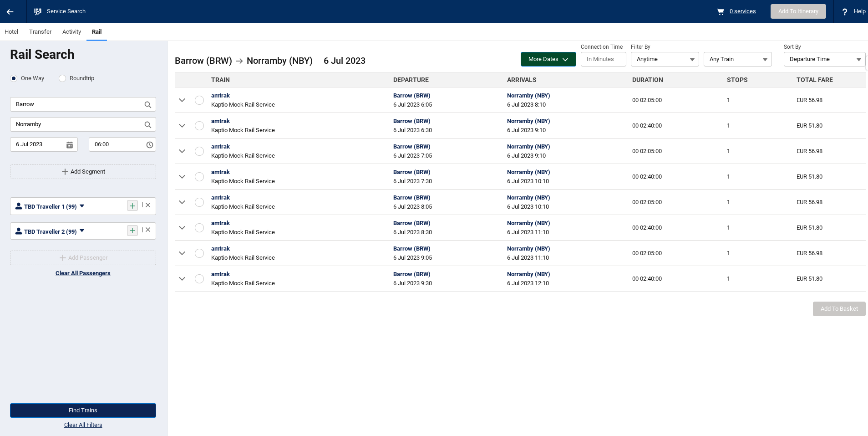Click plus icon for TBD Traveller 1
Image resolution: width=868 pixels, height=436 pixels.
(132, 206)
